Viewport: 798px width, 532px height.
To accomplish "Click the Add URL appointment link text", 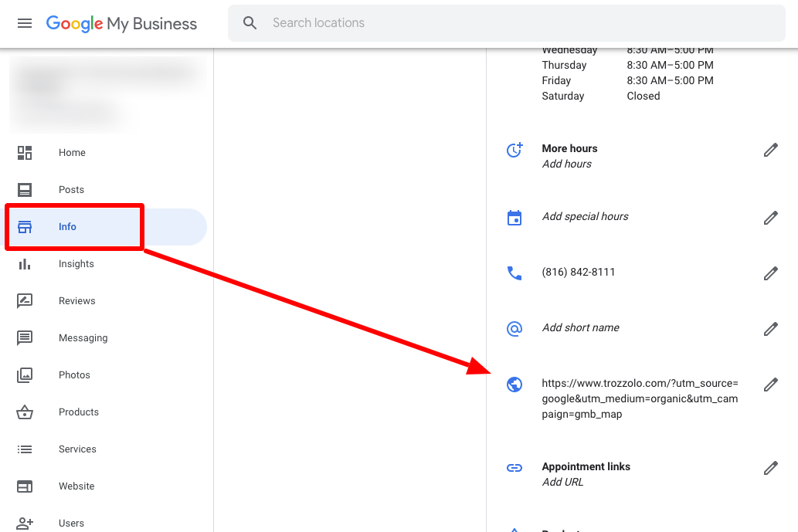I will [562, 482].
